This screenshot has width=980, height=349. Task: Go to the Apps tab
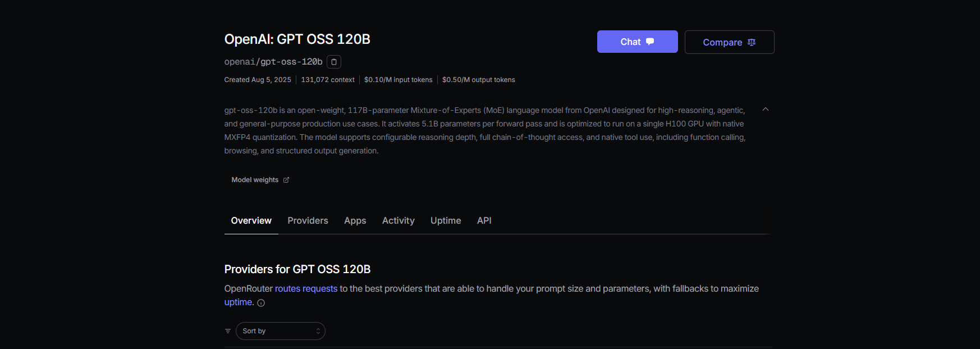[x=355, y=221]
